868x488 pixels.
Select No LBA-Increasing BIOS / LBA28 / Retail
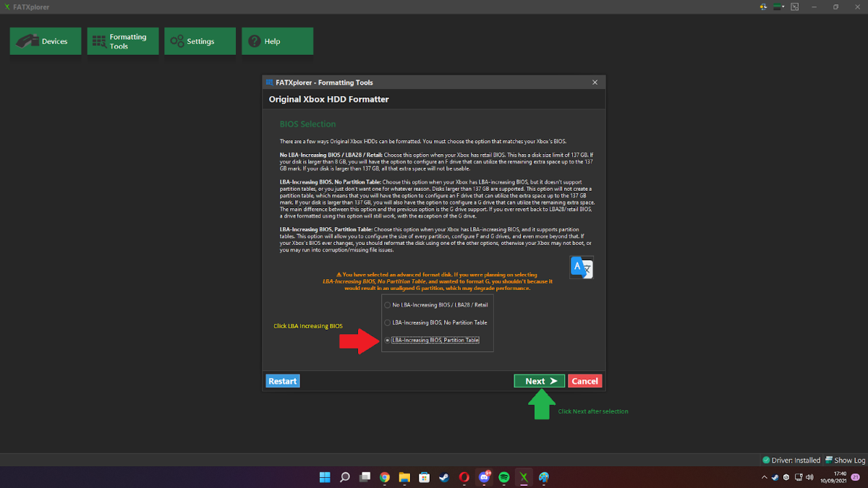pyautogui.click(x=435, y=305)
